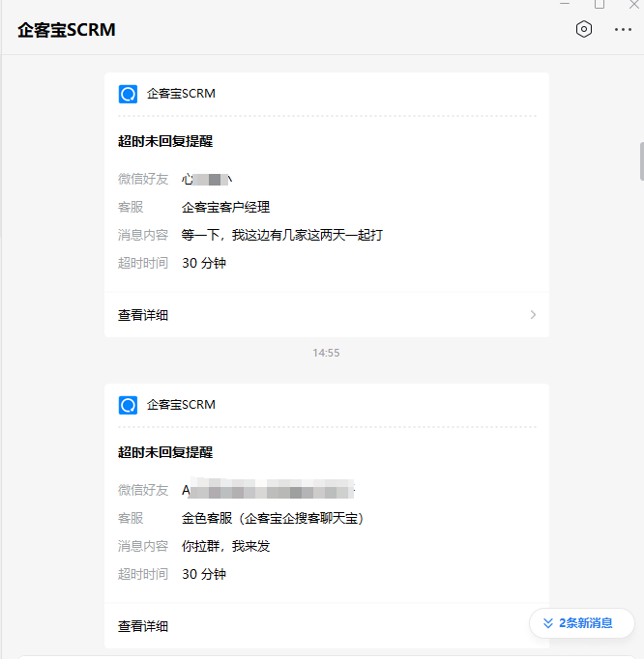Click the 30 分钟 timeout on the first card

[x=204, y=263]
